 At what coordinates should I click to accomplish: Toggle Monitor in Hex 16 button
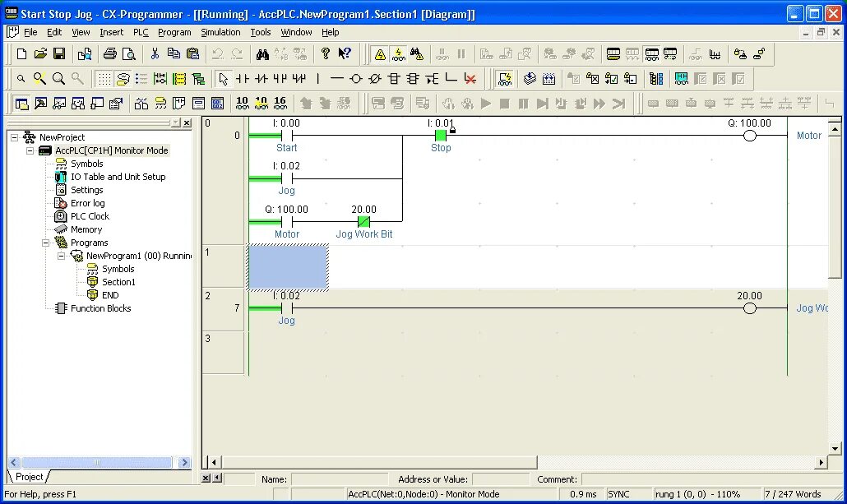pos(280,103)
